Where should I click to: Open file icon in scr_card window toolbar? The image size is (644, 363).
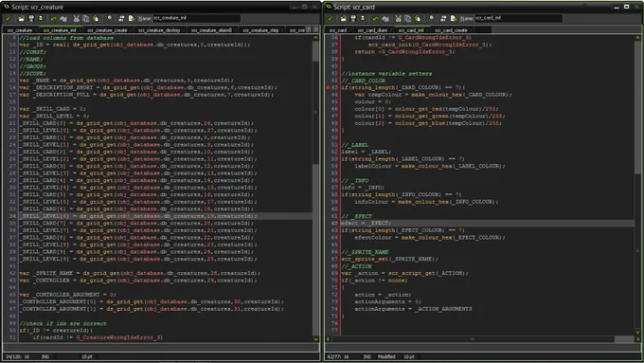tap(343, 19)
